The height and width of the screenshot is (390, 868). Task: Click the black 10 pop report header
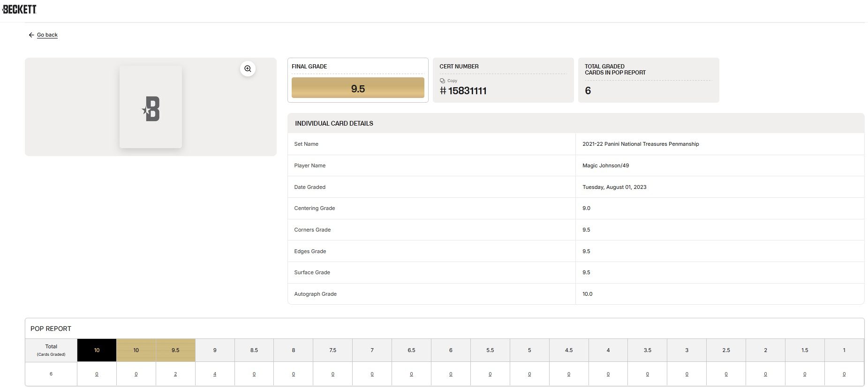(x=97, y=350)
